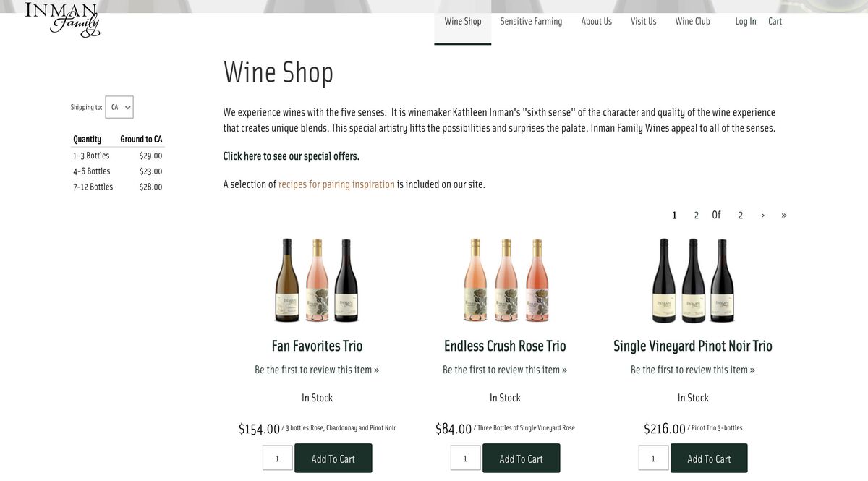Screen dimensions: 868x481
Task: Click the Inman Family logo
Action: [x=61, y=20]
